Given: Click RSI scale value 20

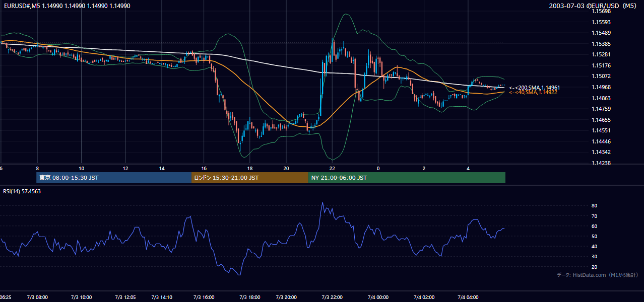Looking at the screenshot, I should 595,267.
